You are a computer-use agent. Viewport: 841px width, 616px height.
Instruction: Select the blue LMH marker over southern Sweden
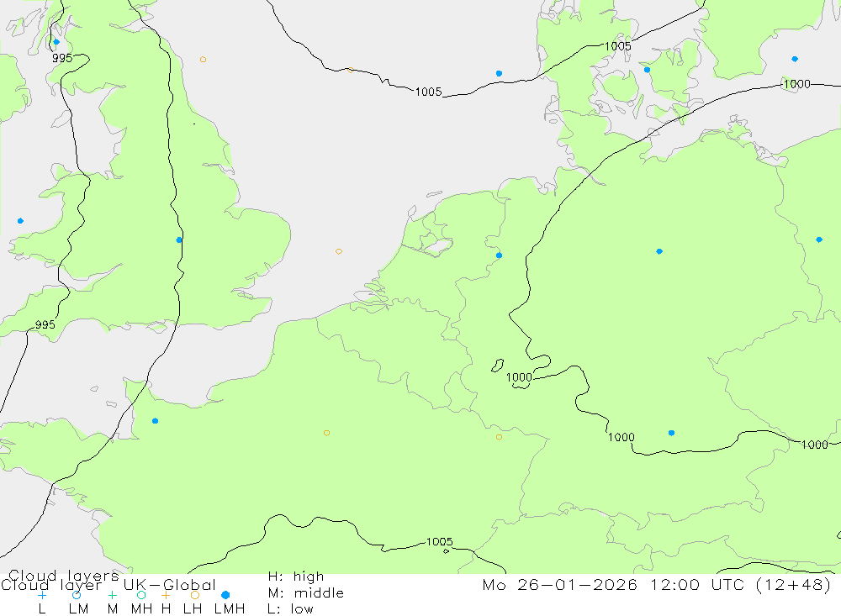tap(795, 59)
